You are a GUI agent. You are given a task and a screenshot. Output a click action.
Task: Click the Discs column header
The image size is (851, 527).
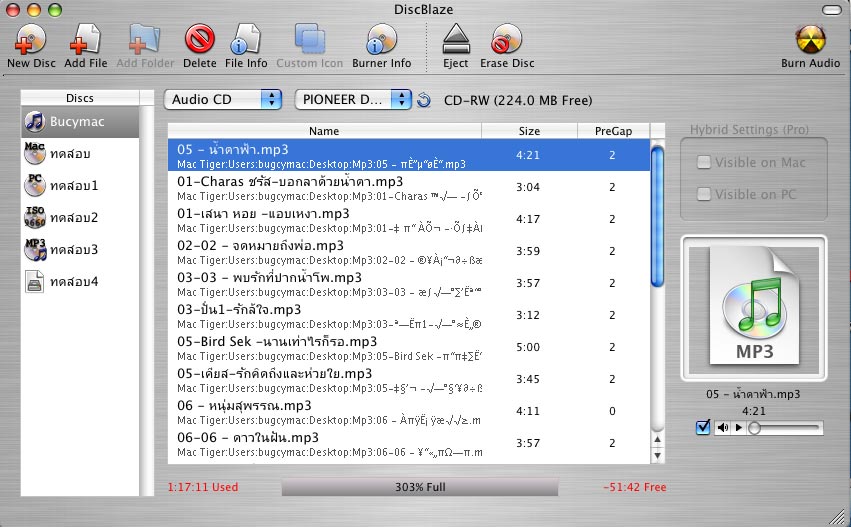[x=80, y=98]
